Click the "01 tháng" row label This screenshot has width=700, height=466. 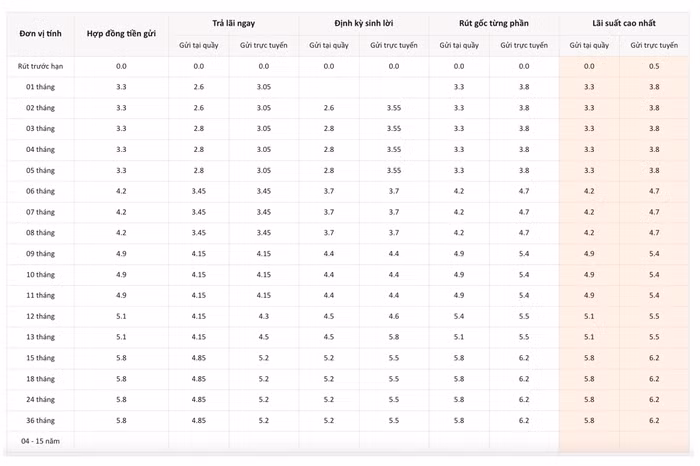40,87
